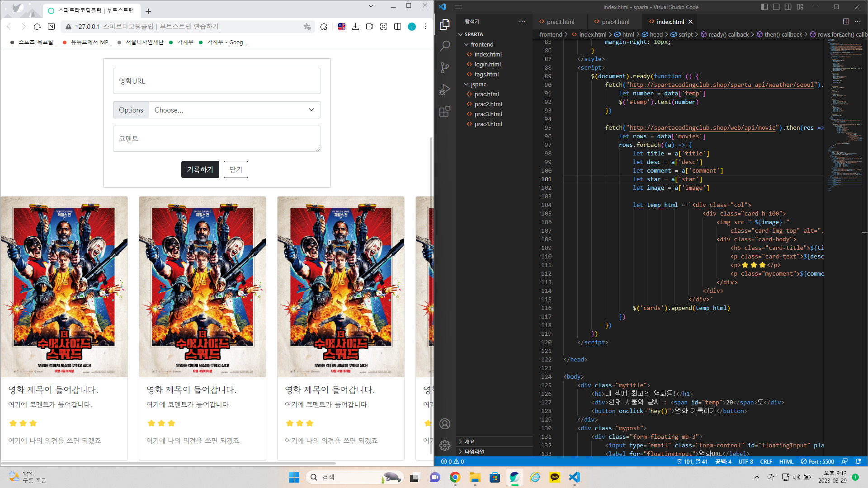Open the browser three-dot menu

[x=425, y=27]
